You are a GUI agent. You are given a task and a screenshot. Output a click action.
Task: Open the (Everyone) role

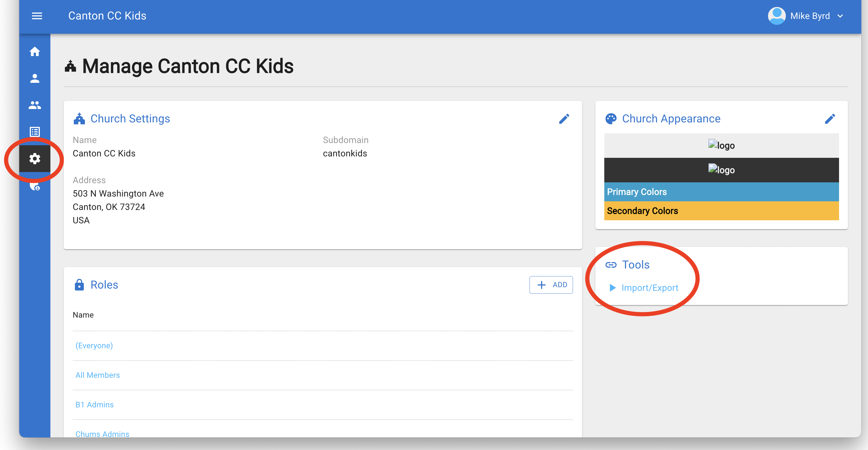pyautogui.click(x=94, y=345)
